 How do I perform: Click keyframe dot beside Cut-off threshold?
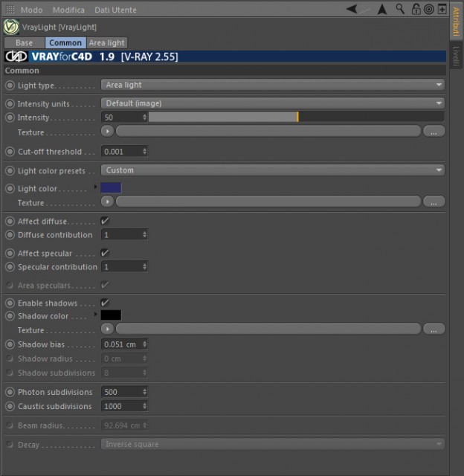click(x=10, y=152)
